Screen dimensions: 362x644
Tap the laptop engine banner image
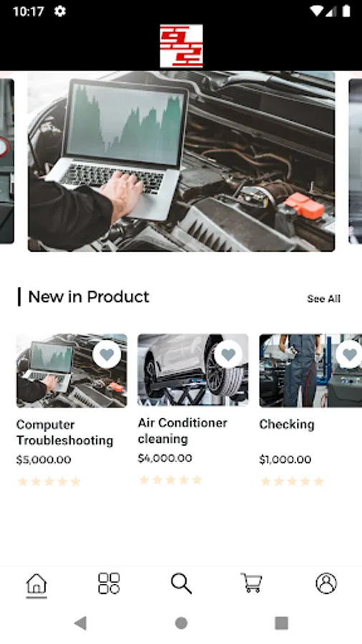pos(182,162)
